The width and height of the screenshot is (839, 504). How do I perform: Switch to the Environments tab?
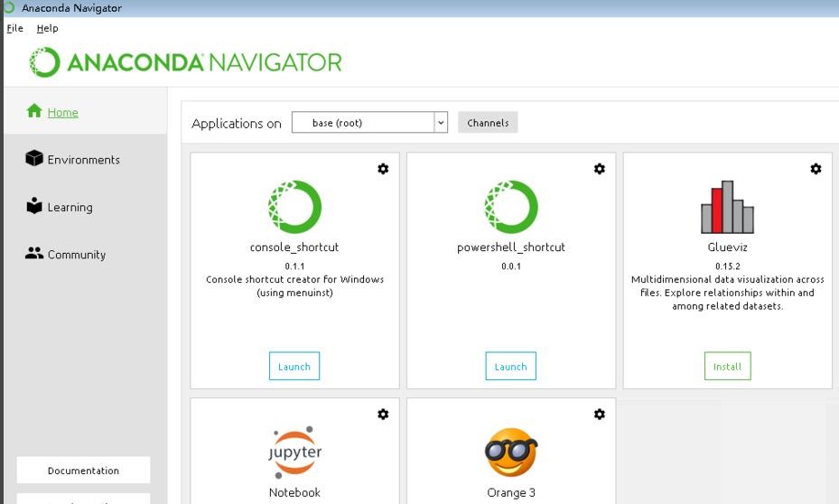83,160
